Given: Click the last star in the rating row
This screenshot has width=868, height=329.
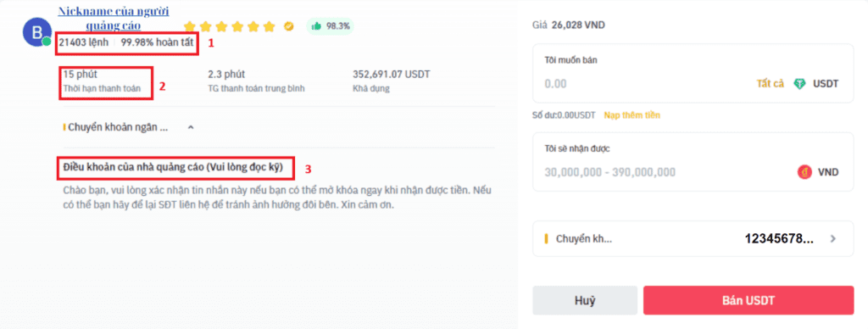Looking at the screenshot, I should click(x=270, y=26).
